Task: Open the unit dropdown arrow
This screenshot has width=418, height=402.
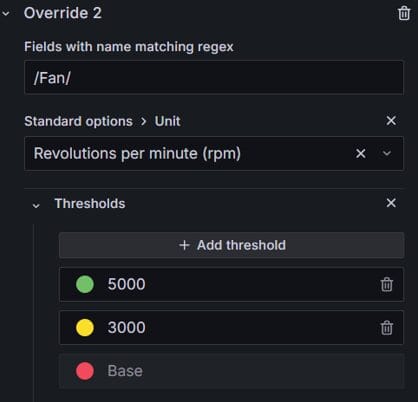Action: [387, 154]
